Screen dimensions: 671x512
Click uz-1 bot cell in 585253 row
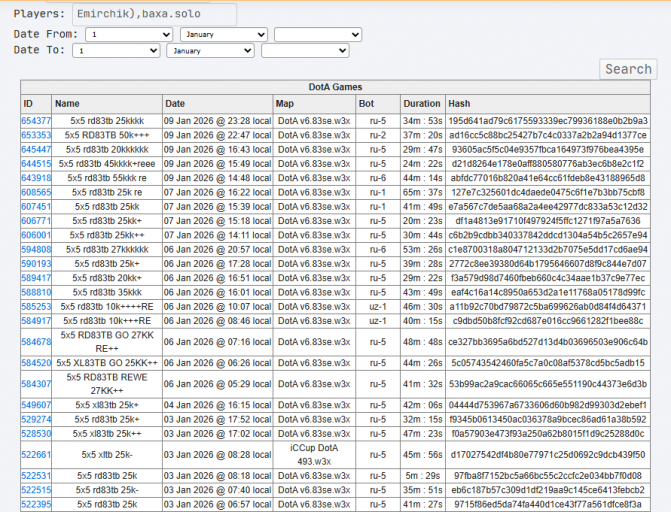click(378, 307)
